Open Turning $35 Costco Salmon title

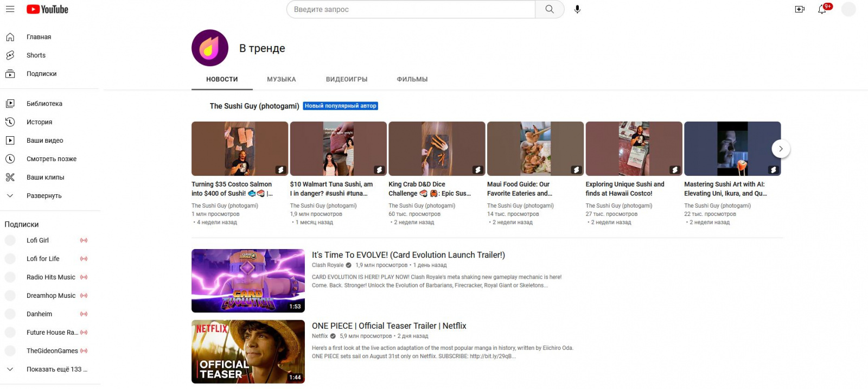pos(232,189)
